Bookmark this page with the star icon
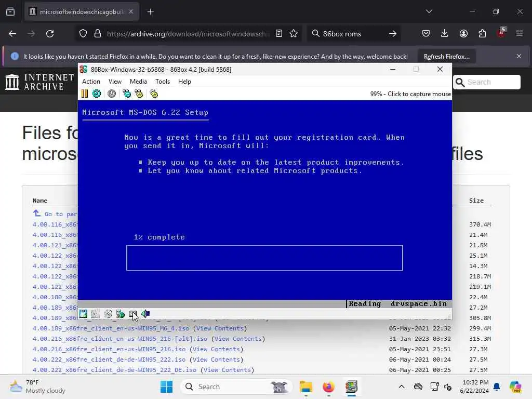The image size is (532, 399). click(294, 34)
